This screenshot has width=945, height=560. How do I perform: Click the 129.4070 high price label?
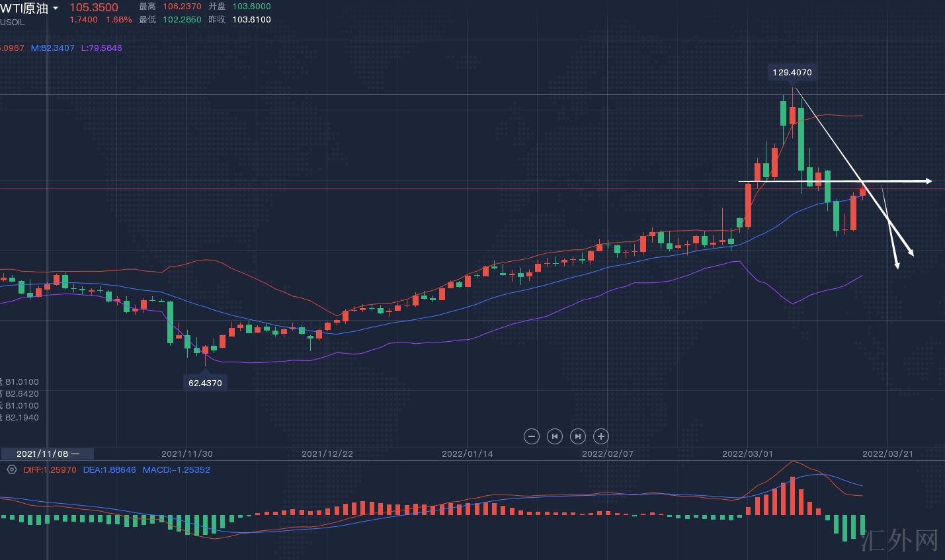[792, 73]
